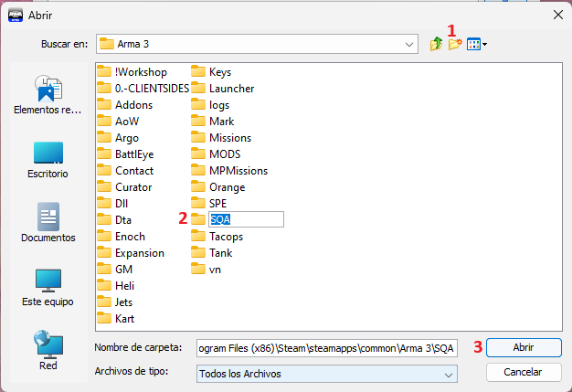The width and height of the screenshot is (572, 392).
Task: Select the Enoch folder
Action: (x=122, y=237)
